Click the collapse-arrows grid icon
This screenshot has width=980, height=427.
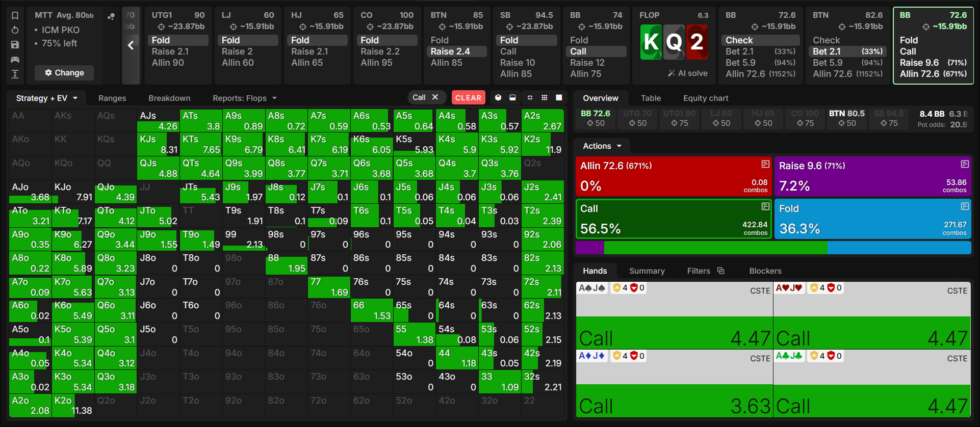point(530,97)
